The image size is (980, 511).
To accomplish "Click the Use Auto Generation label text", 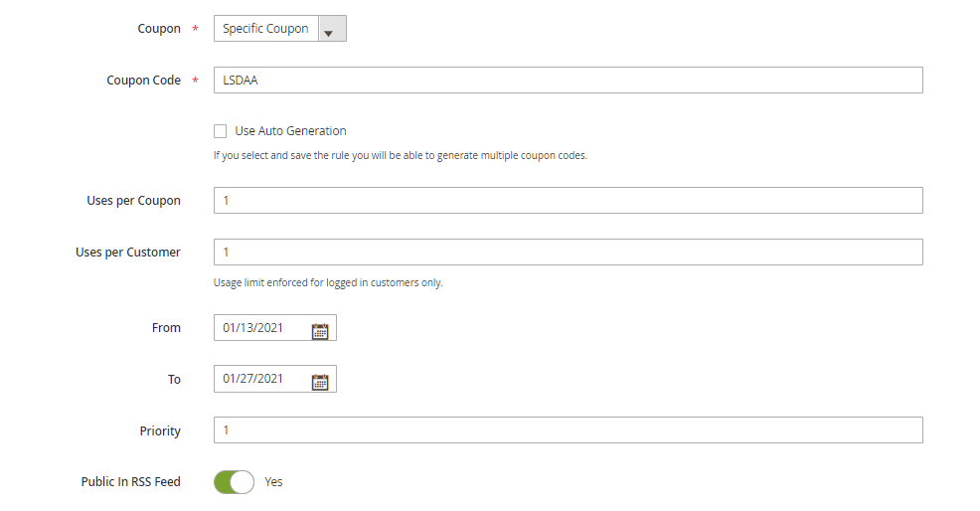I will pyautogui.click(x=290, y=131).
